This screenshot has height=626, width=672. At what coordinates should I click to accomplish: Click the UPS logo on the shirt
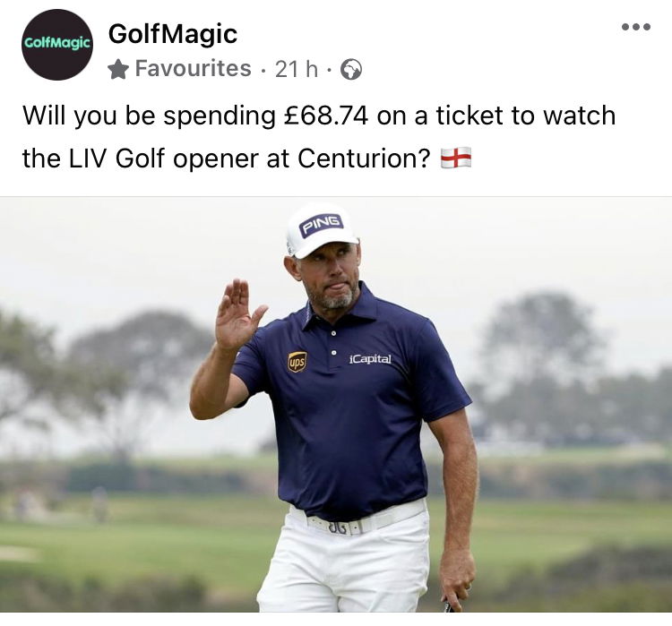tap(297, 362)
